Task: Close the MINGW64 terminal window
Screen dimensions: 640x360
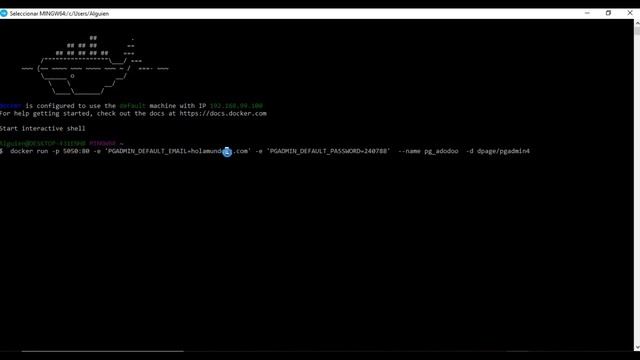Action: (x=629, y=13)
